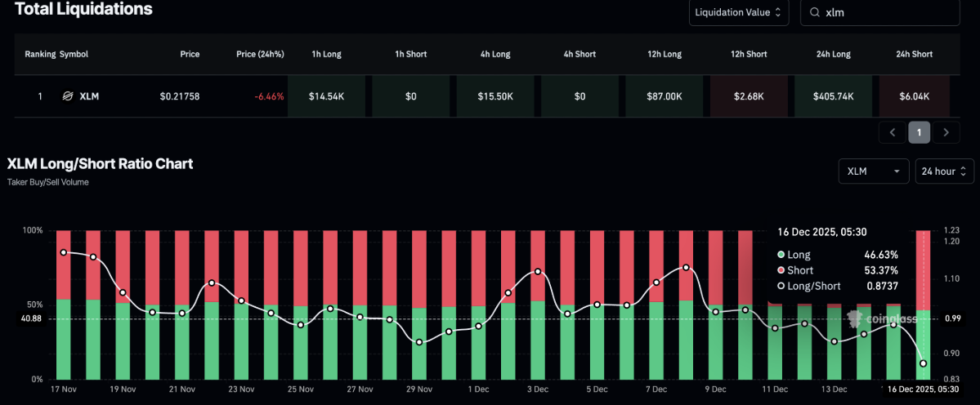
Task: Expand the XLM symbol selector dropdown
Action: [873, 171]
